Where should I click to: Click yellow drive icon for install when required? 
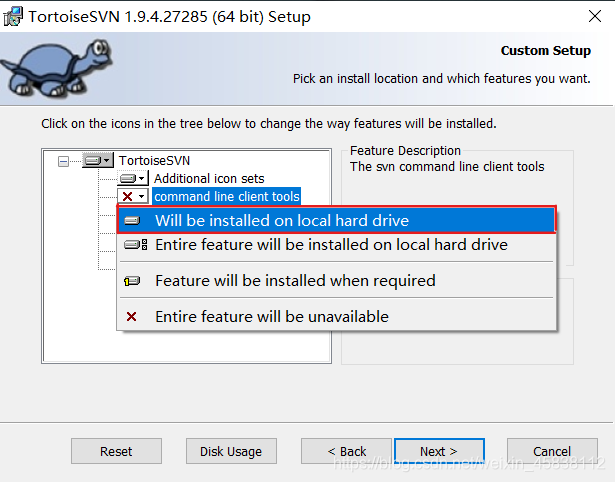tap(132, 281)
